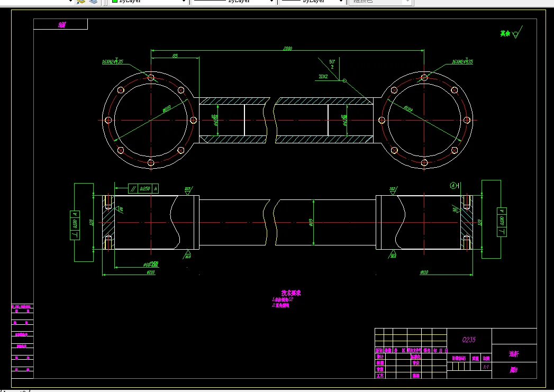
Task: Select the 85 dimension text
Action: (x=175, y=56)
